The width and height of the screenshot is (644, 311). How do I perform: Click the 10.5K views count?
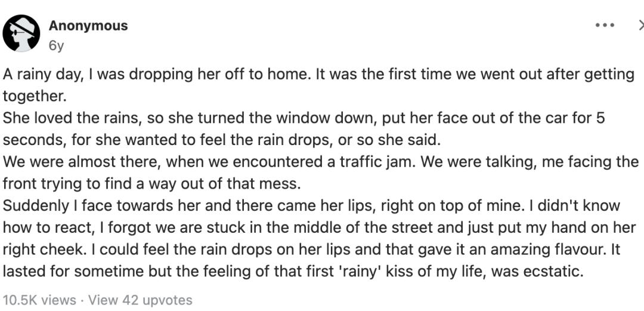(x=39, y=300)
